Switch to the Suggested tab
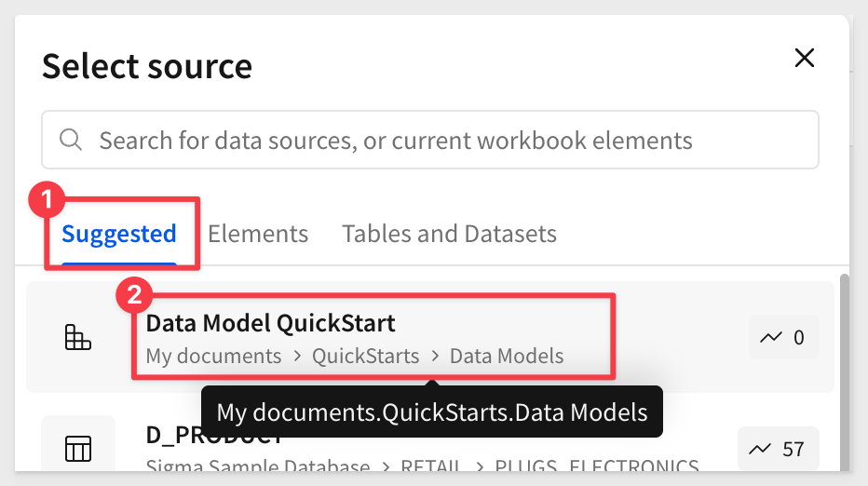This screenshot has height=486, width=868. tap(119, 234)
